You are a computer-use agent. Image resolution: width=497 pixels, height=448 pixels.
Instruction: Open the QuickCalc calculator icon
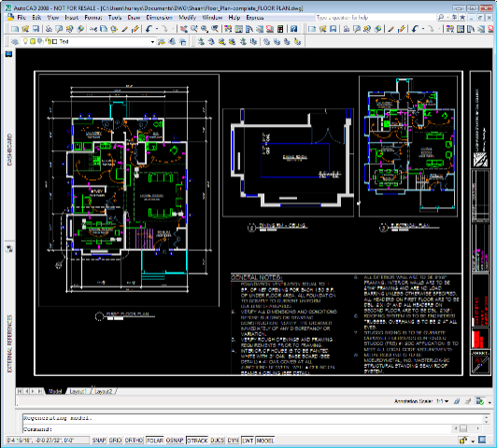(280, 29)
